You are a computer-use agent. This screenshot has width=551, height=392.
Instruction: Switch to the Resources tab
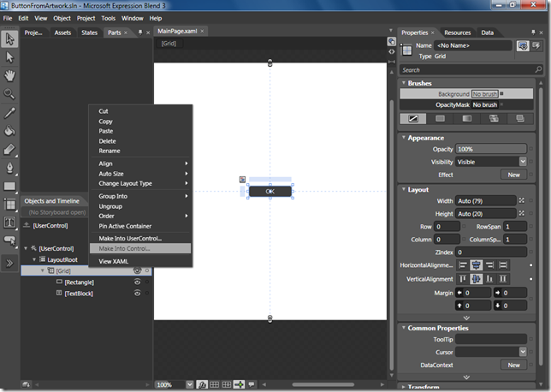(x=457, y=33)
